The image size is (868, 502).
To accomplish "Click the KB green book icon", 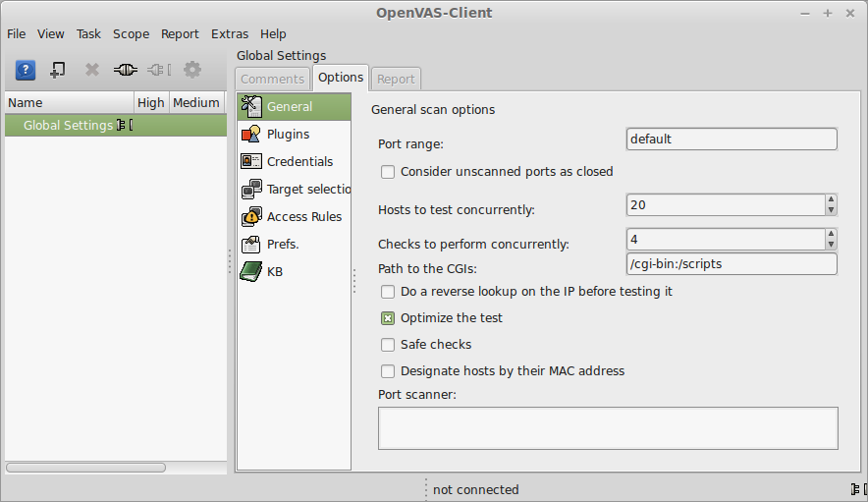I will pyautogui.click(x=250, y=271).
